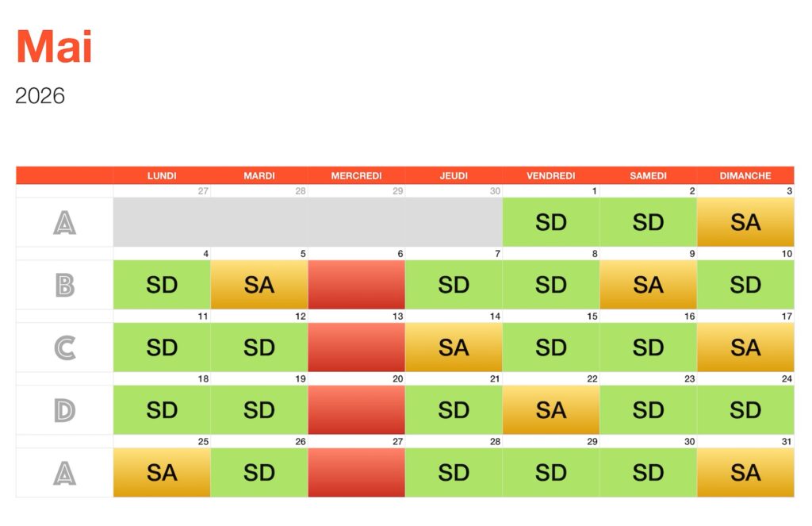Click the outlined letter C week label
This screenshot has height=526, width=812.
click(64, 347)
